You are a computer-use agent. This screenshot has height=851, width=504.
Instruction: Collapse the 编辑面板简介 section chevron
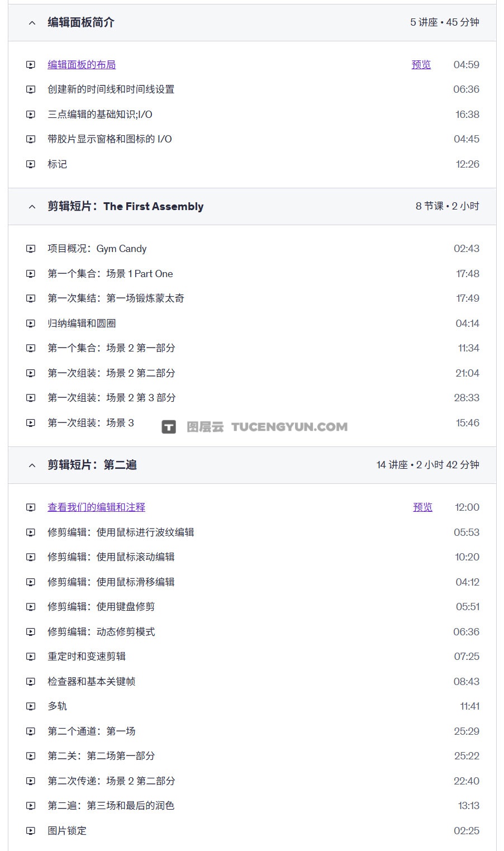[32, 23]
